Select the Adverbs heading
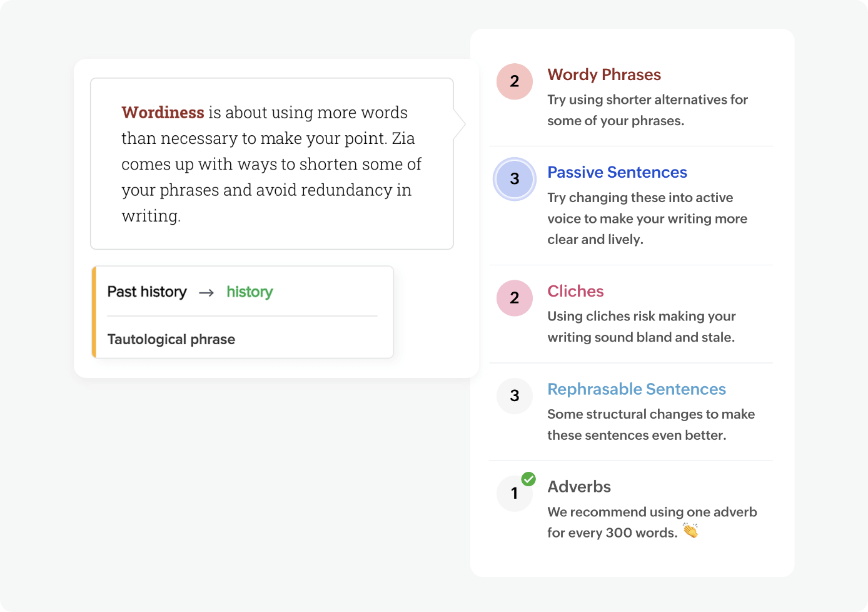The width and height of the screenshot is (868, 612). [x=579, y=487]
